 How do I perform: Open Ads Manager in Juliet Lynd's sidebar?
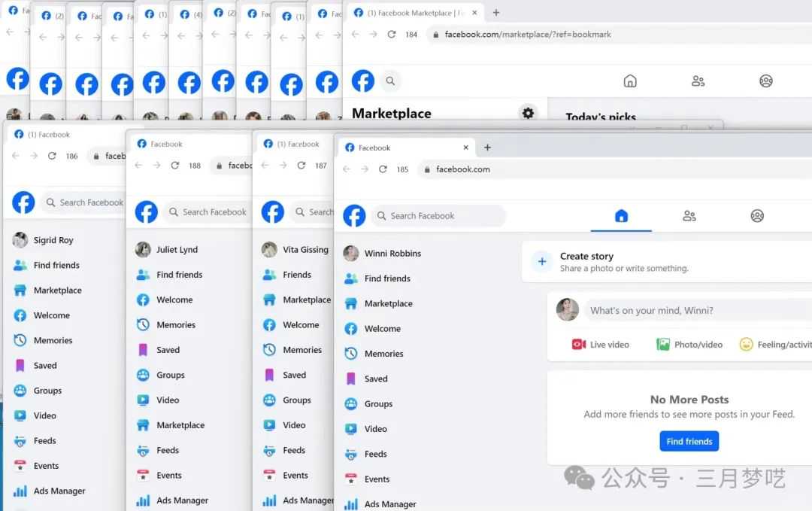click(172, 500)
